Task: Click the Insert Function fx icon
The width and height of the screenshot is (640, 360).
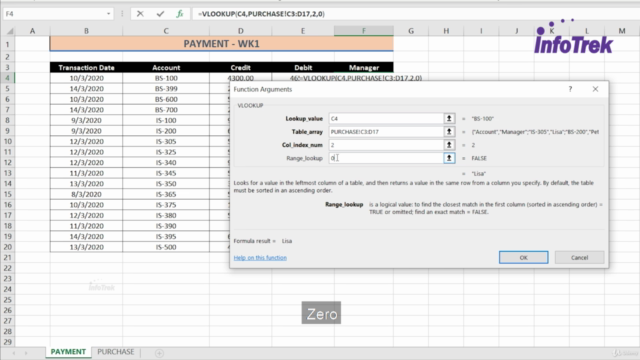Action: [180, 14]
